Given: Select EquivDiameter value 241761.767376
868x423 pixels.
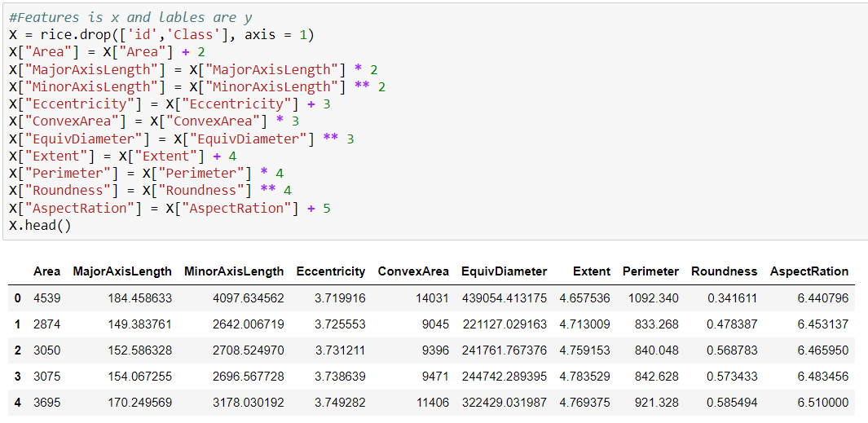Looking at the screenshot, I should click(x=504, y=350).
